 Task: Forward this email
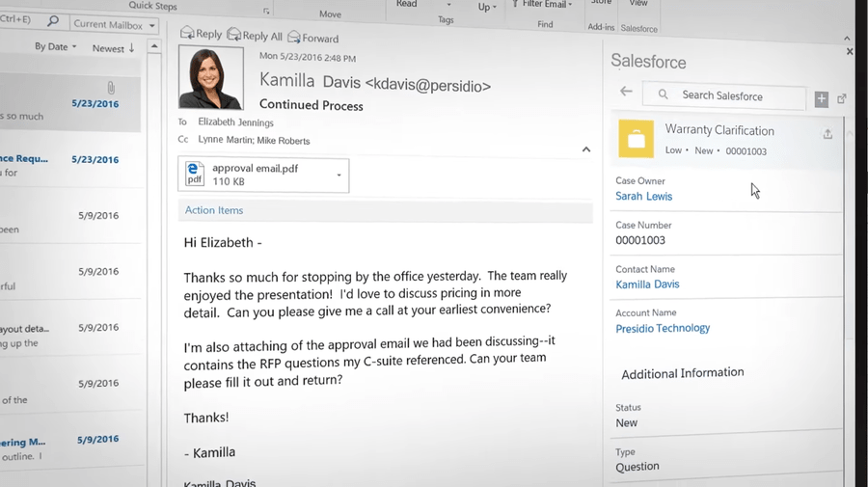point(313,38)
